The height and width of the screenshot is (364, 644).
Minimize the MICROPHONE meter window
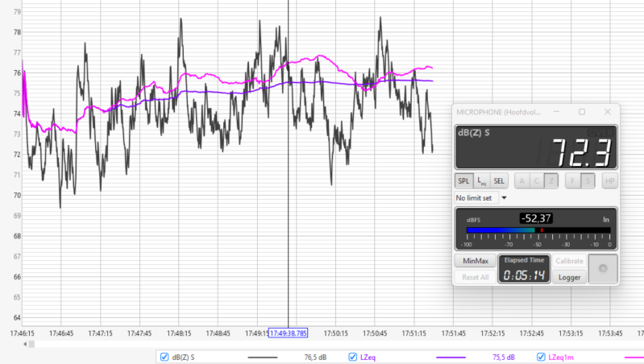pos(556,112)
